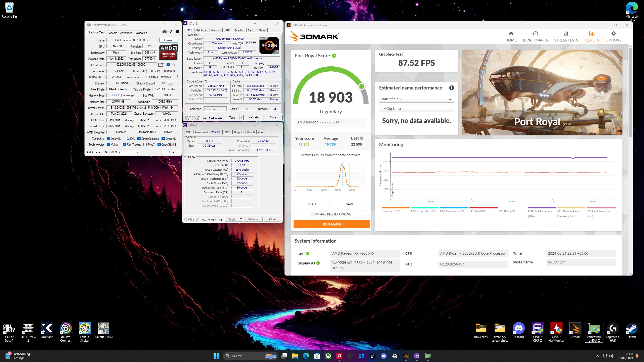
Task: Open Bench tab in upper CPU-Z
Action: (251, 30)
